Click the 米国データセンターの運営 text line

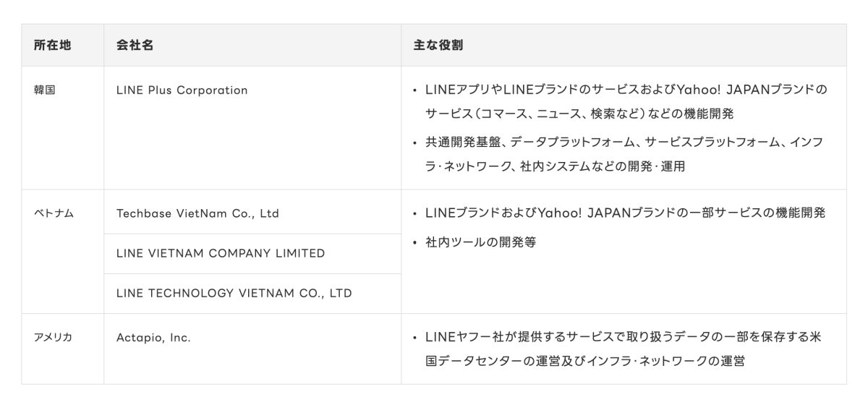tap(585, 360)
